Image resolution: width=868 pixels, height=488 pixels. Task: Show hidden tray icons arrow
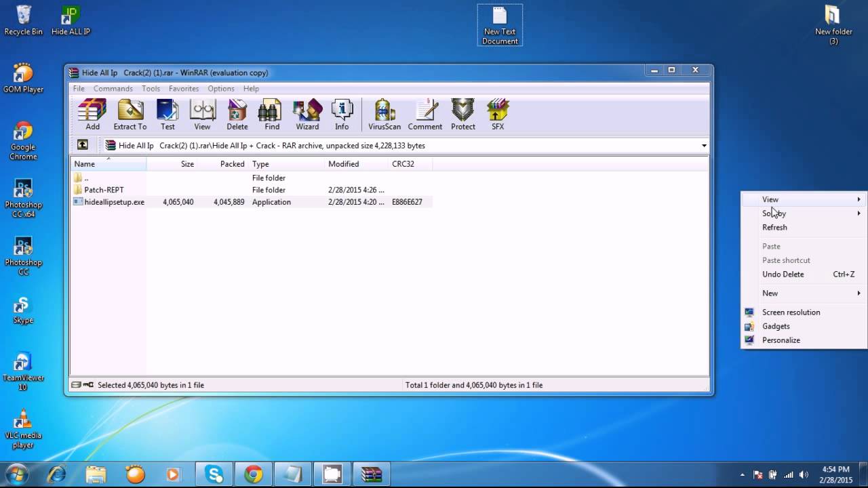(742, 474)
